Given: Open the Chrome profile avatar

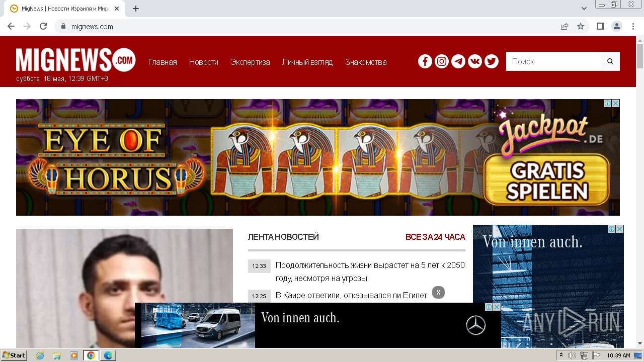Looking at the screenshot, I should 617,26.
